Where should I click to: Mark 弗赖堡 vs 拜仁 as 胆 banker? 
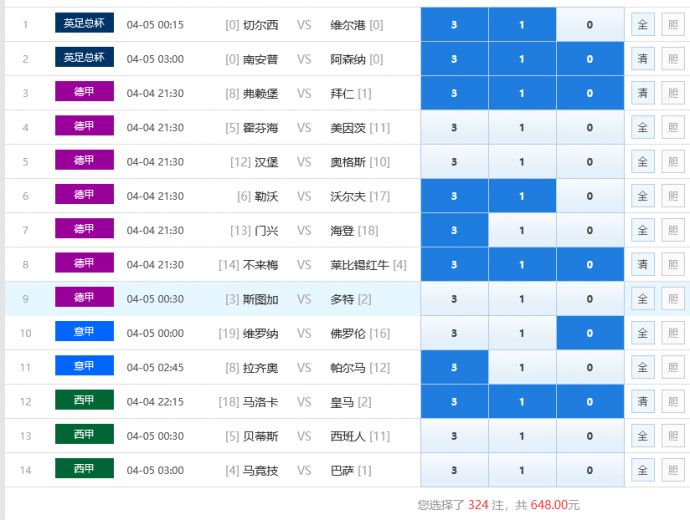point(672,93)
